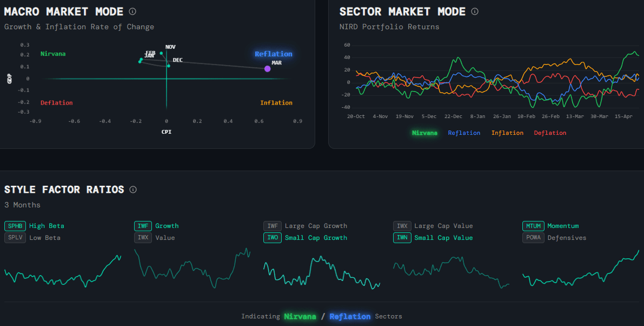Toggle the POWA Defensives series
The width and height of the screenshot is (644, 326).
(x=533, y=237)
